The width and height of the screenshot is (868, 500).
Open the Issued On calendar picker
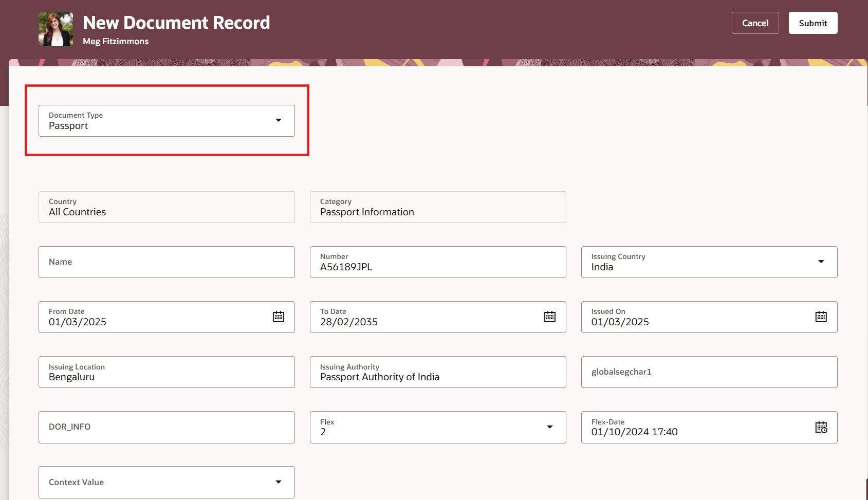(x=821, y=317)
